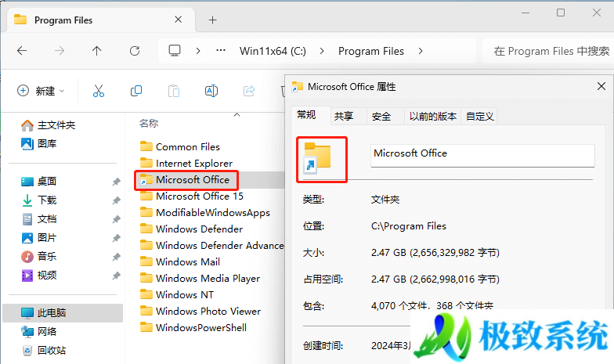The image size is (614, 364).
Task: Click the folder name field in properties
Action: [482, 155]
